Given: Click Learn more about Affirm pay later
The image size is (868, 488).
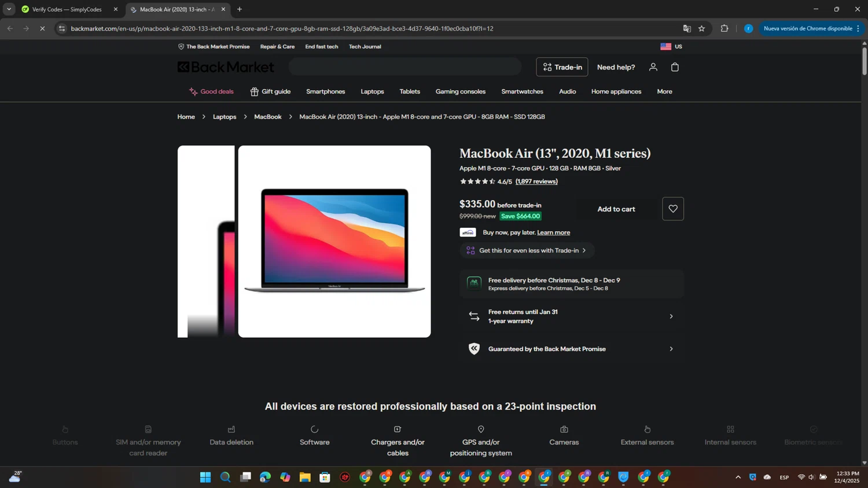Looking at the screenshot, I should [553, 232].
